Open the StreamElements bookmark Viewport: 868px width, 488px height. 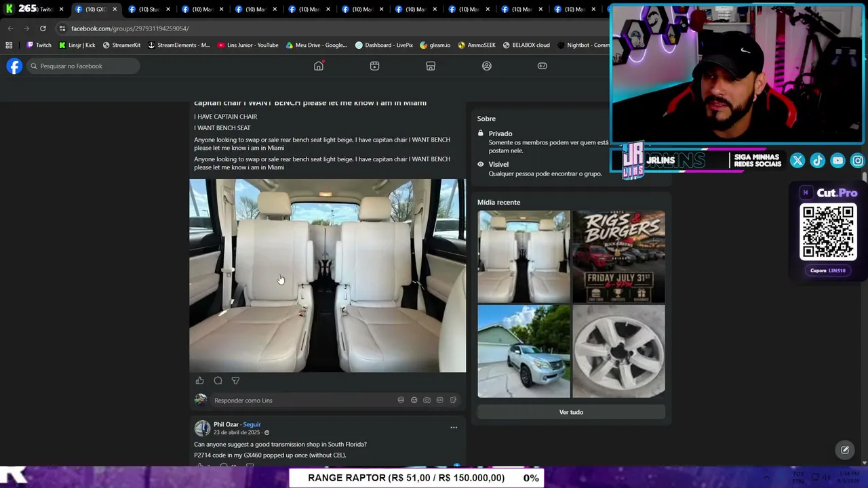pyautogui.click(x=178, y=45)
